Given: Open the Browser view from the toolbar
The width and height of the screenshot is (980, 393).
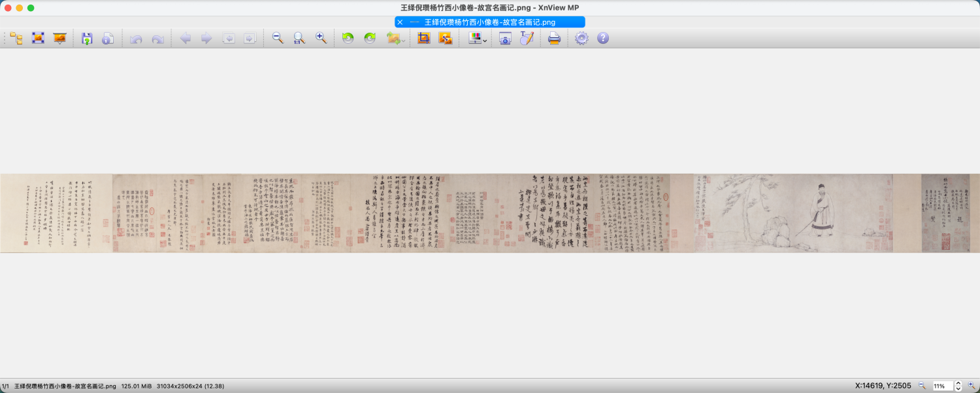Looking at the screenshot, I should point(16,39).
